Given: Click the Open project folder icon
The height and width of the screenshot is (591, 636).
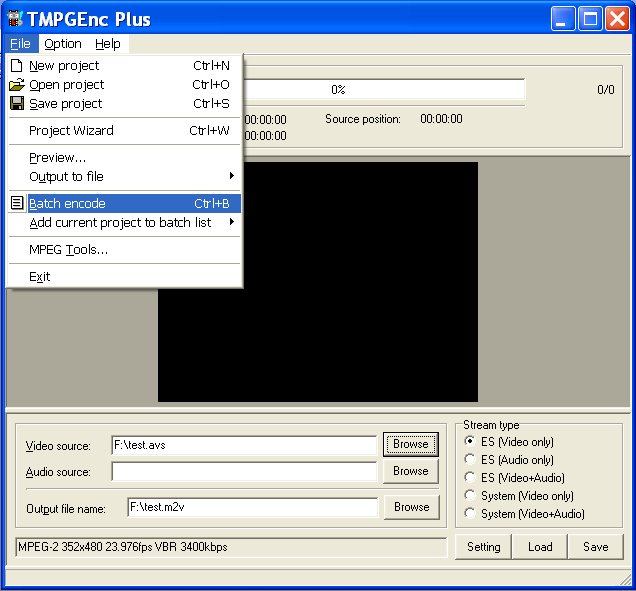Looking at the screenshot, I should 17,84.
